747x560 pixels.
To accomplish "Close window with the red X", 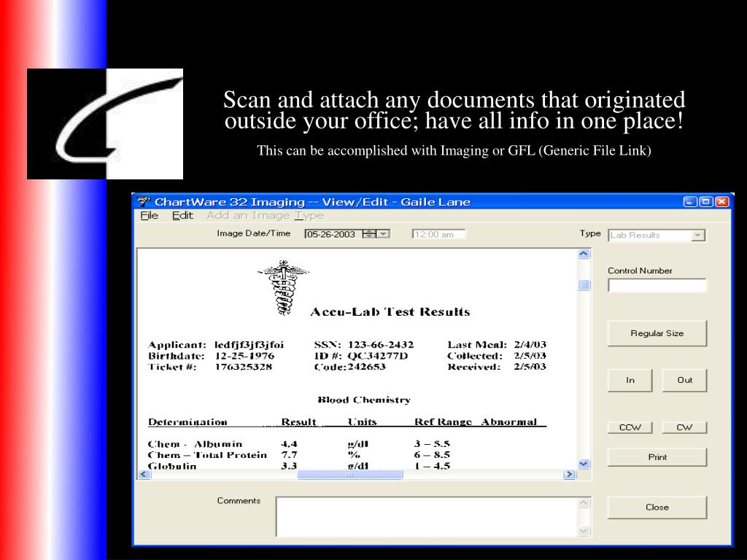I will point(722,201).
